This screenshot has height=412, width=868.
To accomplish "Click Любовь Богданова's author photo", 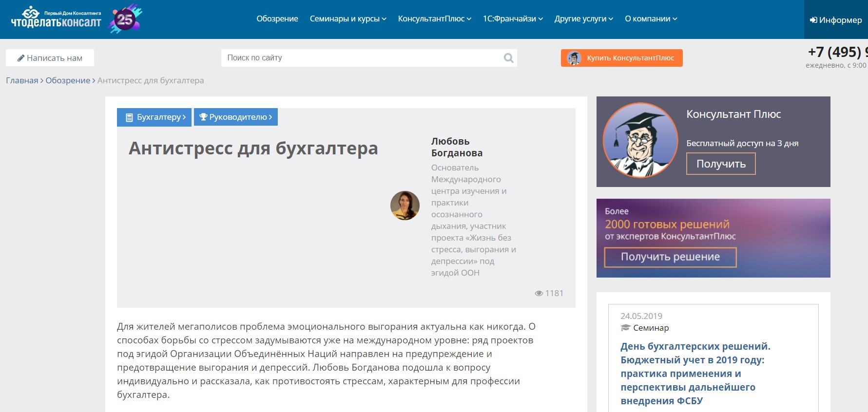I will click(x=405, y=206).
